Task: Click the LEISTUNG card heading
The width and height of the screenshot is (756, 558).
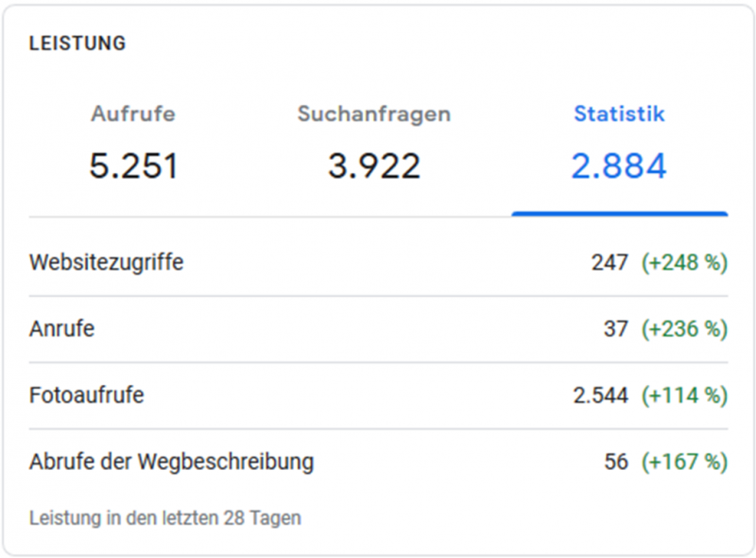Action: coord(77,44)
